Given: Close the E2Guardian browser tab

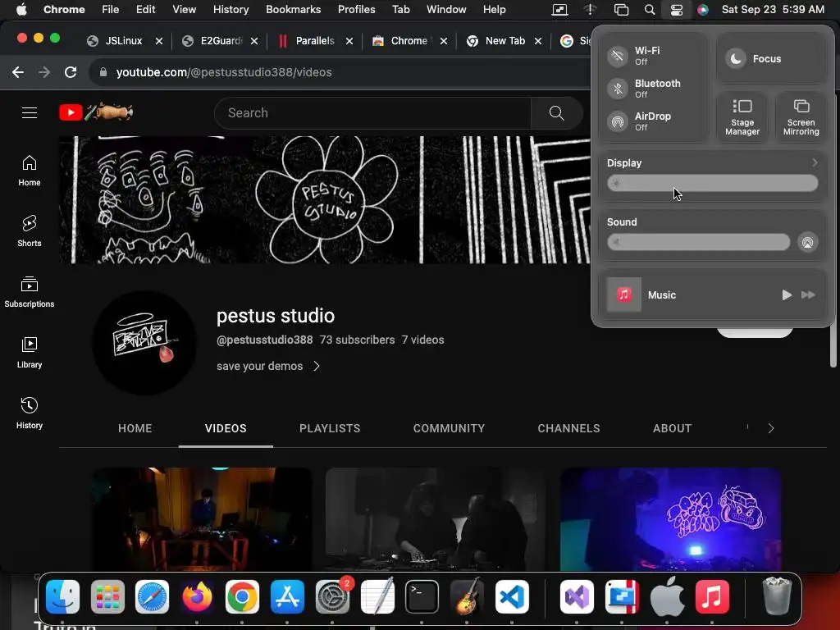Looking at the screenshot, I should click(x=254, y=41).
